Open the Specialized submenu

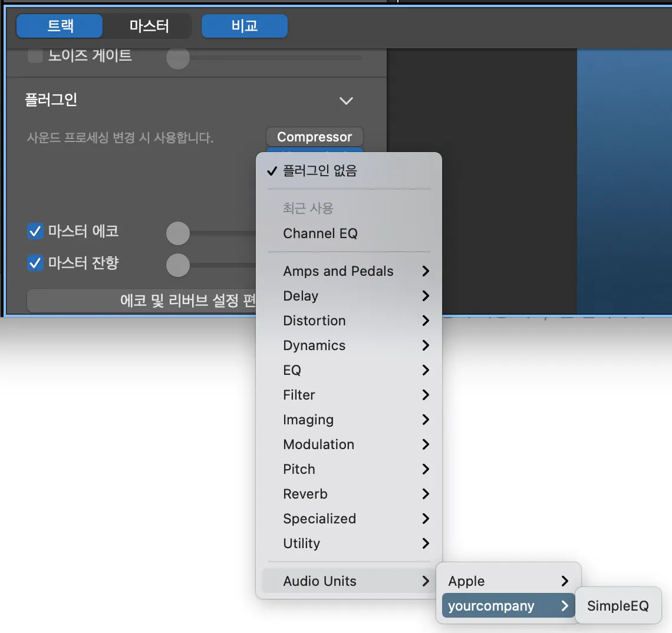point(348,519)
